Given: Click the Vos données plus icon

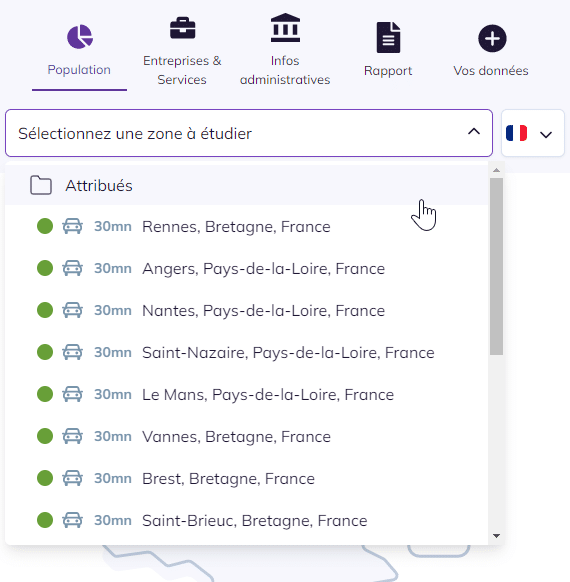Looking at the screenshot, I should click(x=492, y=38).
